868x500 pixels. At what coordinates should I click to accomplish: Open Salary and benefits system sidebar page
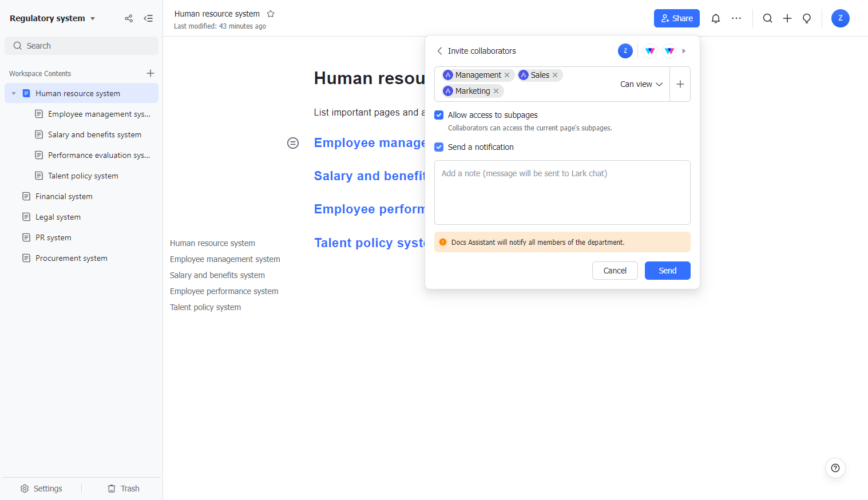click(94, 134)
